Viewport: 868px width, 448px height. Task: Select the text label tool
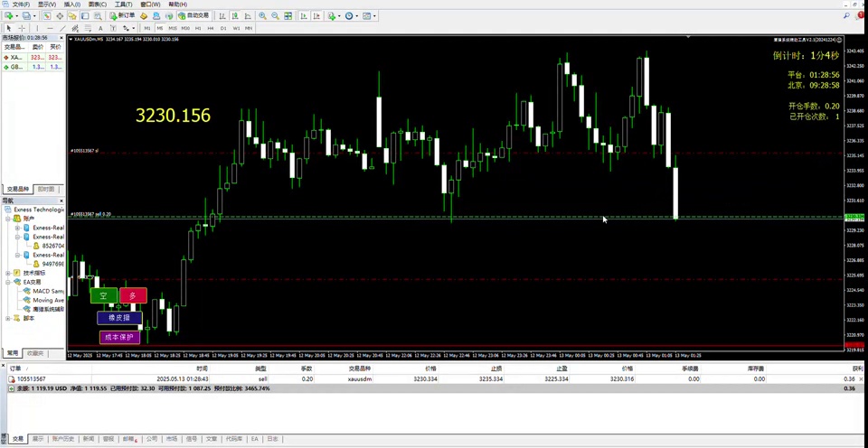113,28
